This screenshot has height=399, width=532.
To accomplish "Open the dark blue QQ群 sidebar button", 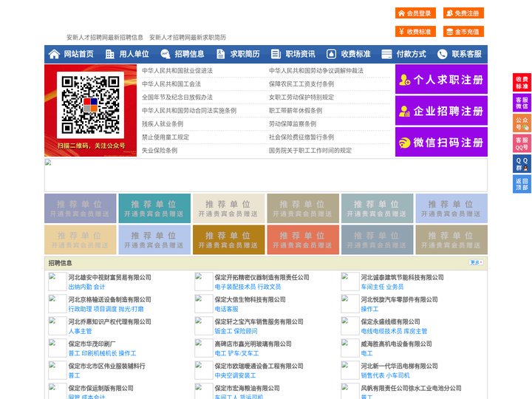I will 522,164.
